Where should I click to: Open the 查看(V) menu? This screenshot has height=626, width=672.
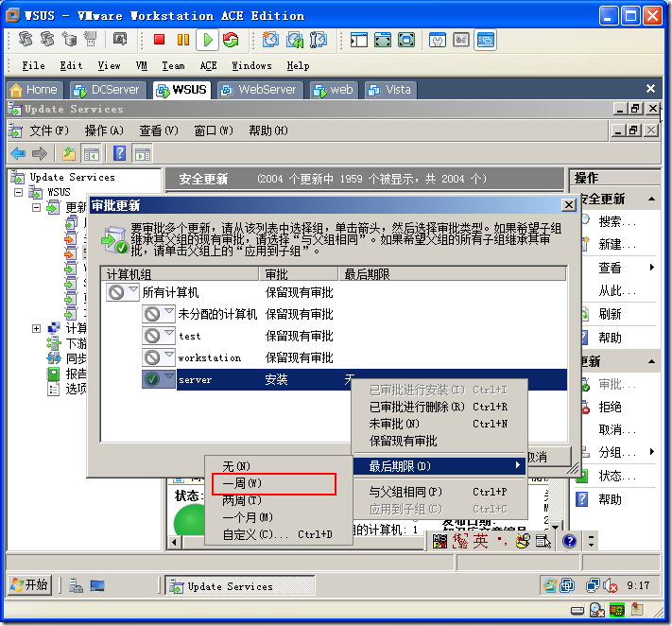[159, 130]
